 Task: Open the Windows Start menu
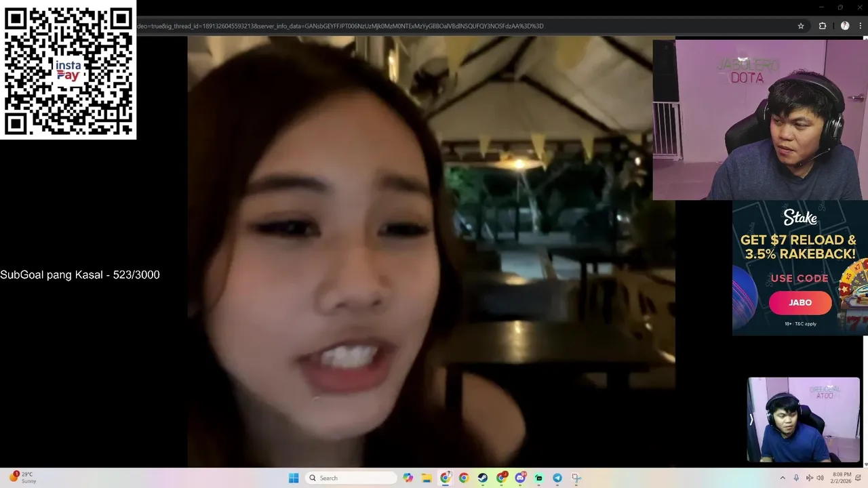click(294, 478)
